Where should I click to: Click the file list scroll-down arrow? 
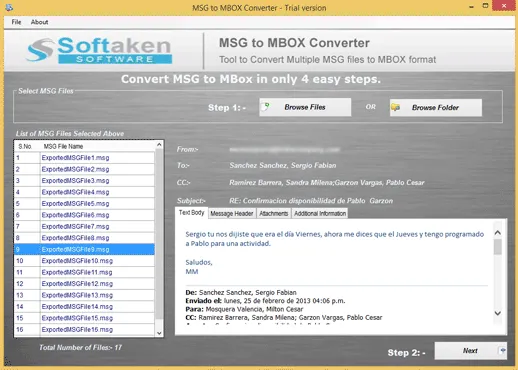[159, 333]
